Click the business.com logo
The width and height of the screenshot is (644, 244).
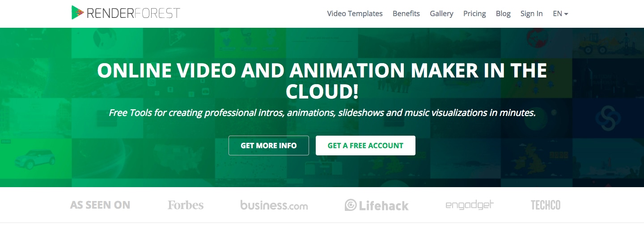[274, 205]
